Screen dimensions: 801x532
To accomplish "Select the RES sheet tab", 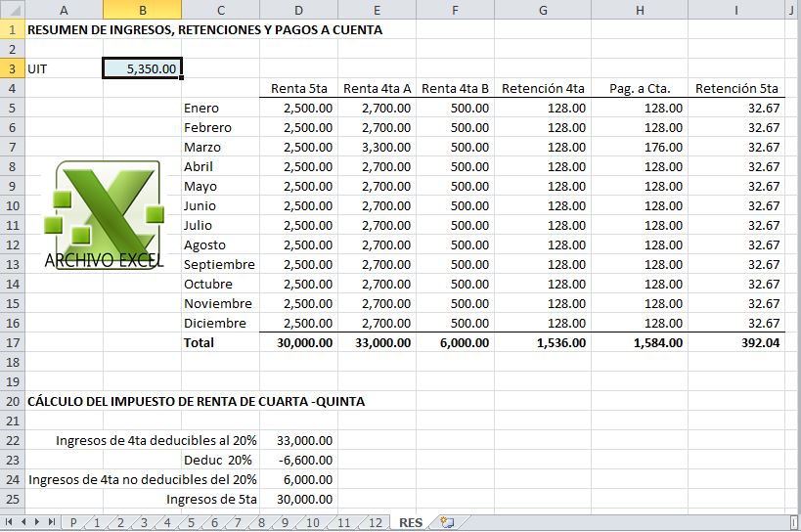I will click(411, 523).
